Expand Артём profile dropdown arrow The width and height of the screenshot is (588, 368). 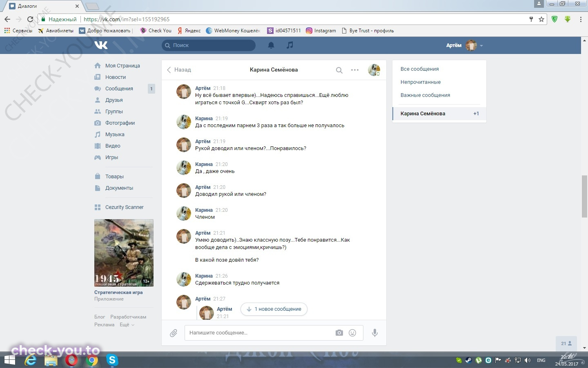482,46
